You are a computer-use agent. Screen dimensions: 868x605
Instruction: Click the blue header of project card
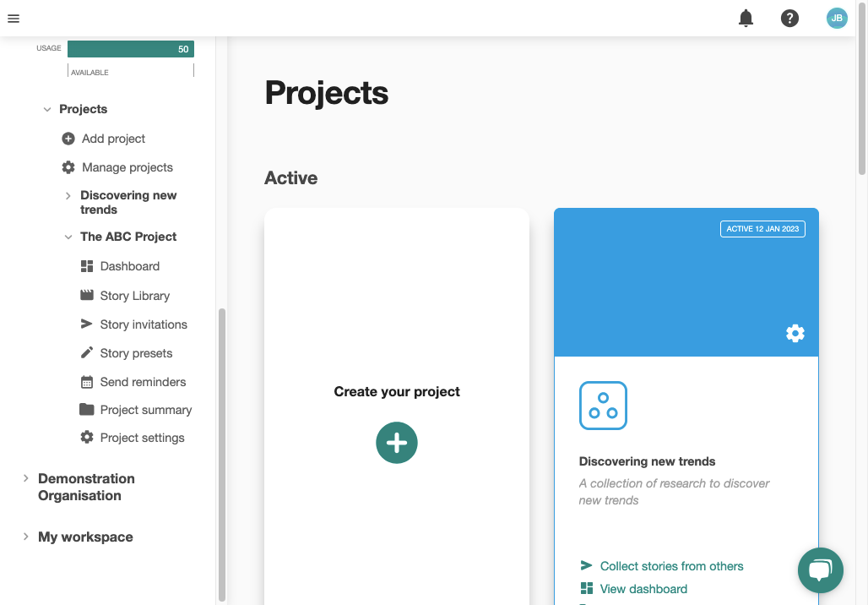point(686,282)
